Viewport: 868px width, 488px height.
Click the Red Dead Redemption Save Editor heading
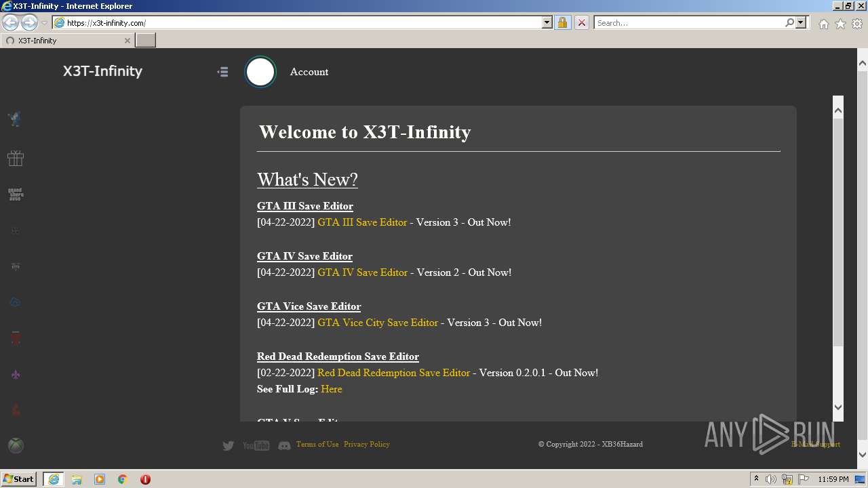pos(338,357)
